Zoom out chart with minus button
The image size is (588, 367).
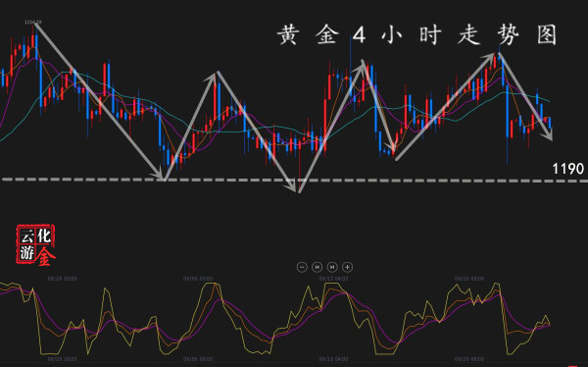[x=302, y=267]
